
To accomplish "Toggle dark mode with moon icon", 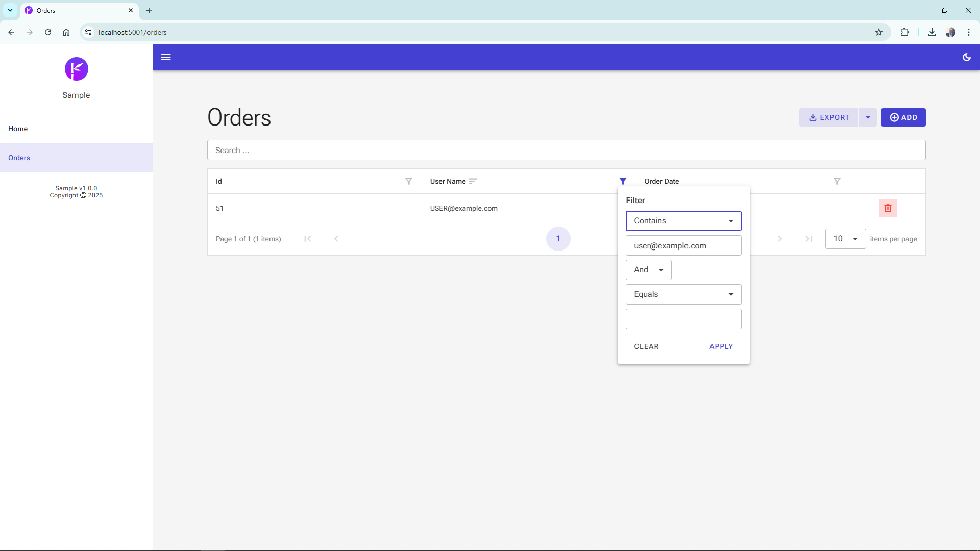I will 966,57.
